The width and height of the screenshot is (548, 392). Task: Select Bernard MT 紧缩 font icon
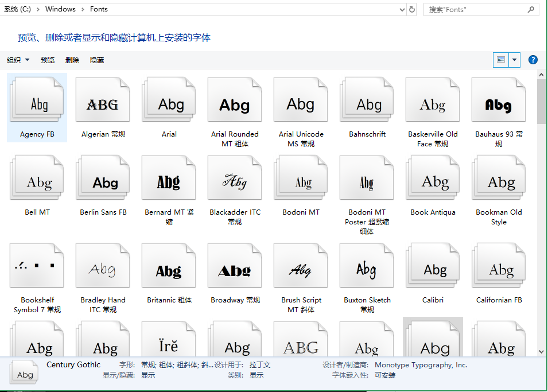(x=169, y=178)
